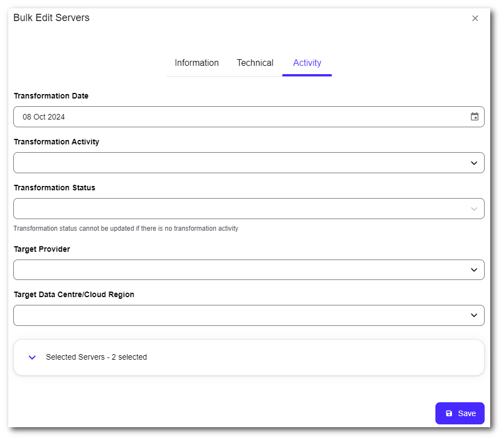This screenshot has width=504, height=441.
Task: Select the Activity tab
Action: click(x=307, y=63)
